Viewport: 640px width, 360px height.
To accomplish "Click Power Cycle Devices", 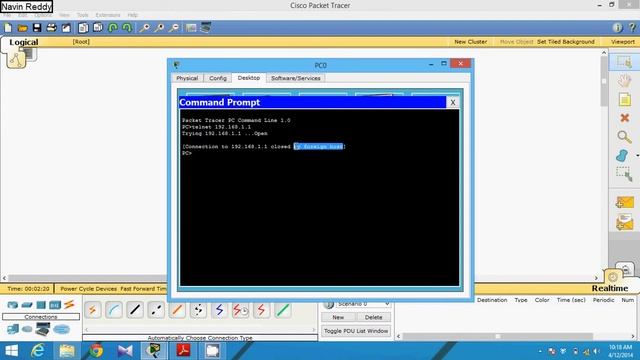I will pyautogui.click(x=89, y=289).
